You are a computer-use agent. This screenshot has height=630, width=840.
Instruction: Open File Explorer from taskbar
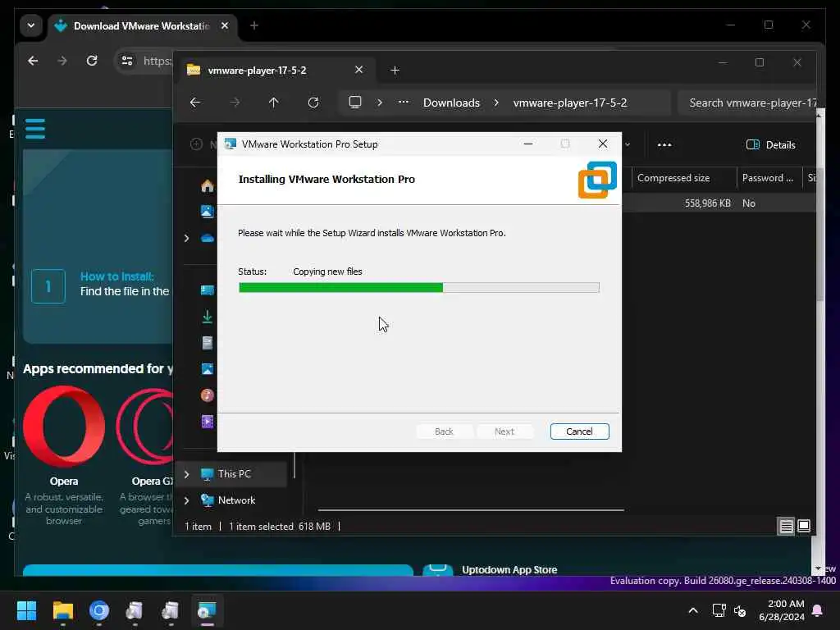(63, 610)
